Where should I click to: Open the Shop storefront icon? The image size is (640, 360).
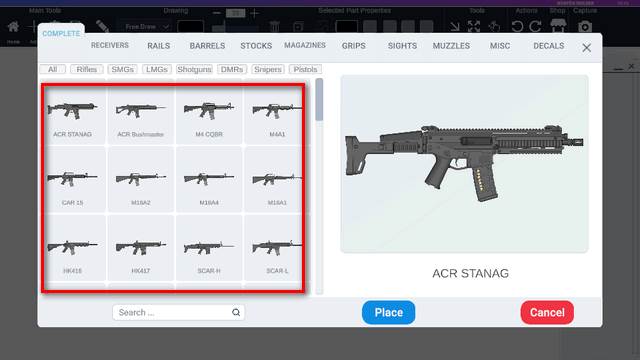(x=558, y=26)
